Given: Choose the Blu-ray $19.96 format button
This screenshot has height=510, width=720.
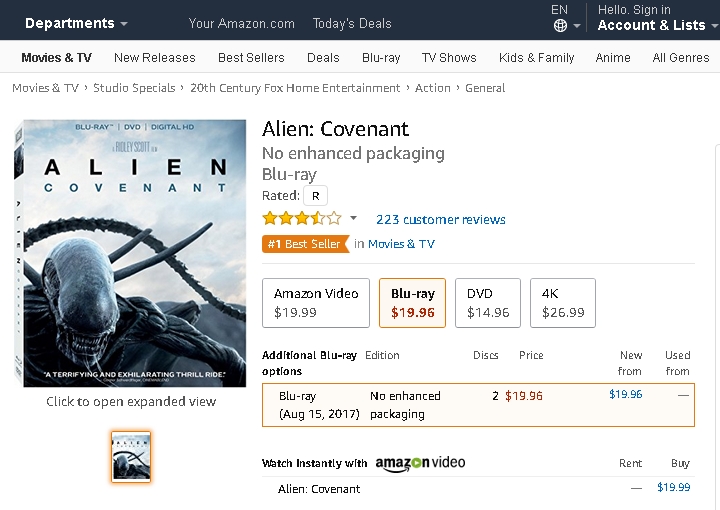Looking at the screenshot, I should [412, 302].
